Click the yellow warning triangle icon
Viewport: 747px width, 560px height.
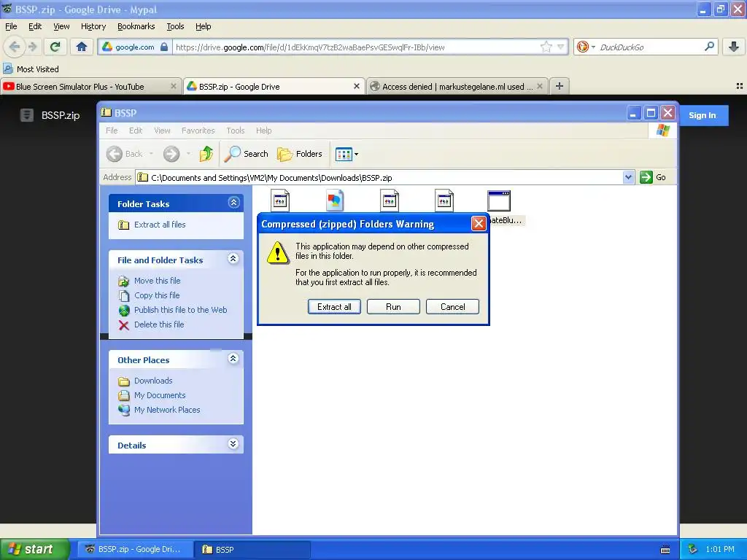[277, 252]
